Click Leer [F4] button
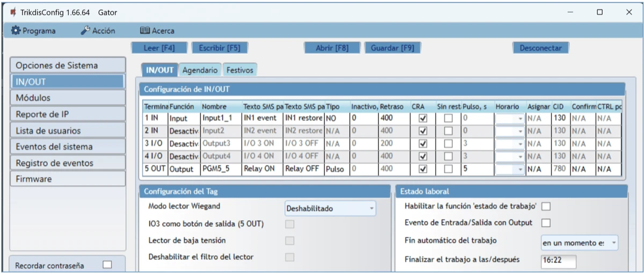 (x=159, y=48)
